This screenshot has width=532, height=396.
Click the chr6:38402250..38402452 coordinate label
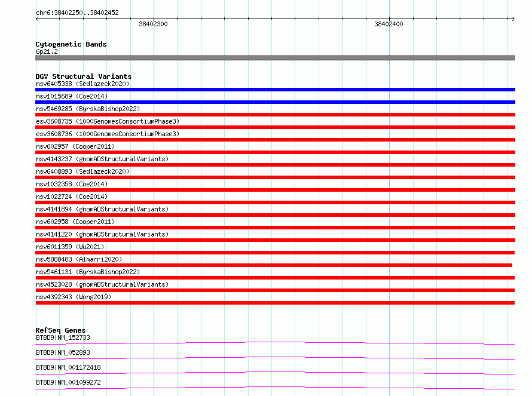point(77,13)
